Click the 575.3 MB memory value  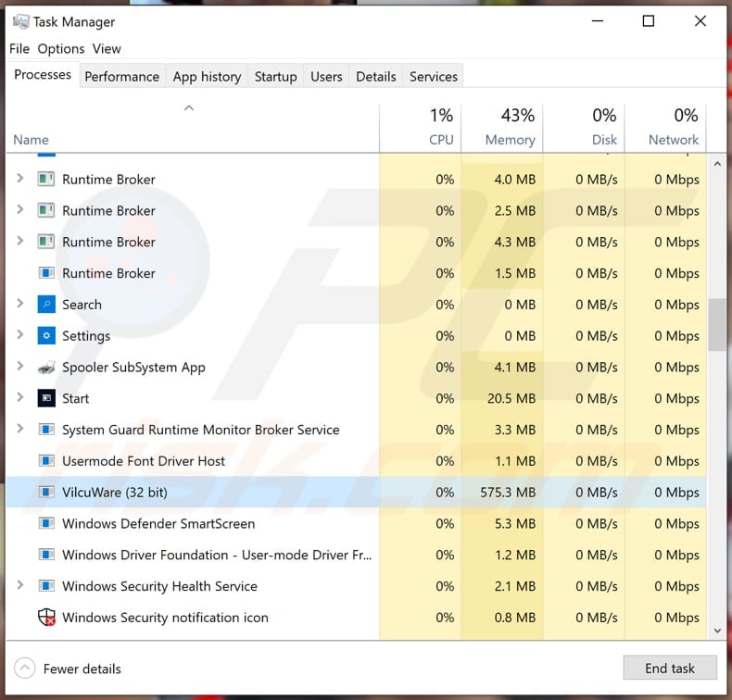click(508, 493)
